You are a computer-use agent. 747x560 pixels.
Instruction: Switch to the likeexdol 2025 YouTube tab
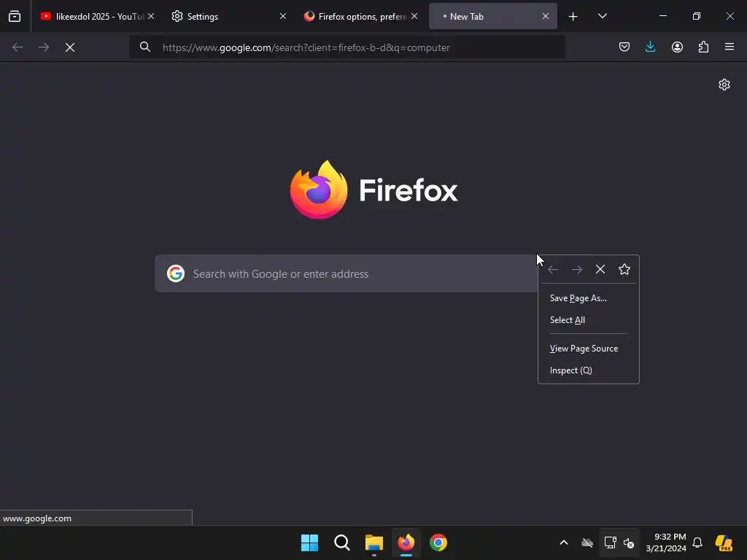click(x=96, y=16)
